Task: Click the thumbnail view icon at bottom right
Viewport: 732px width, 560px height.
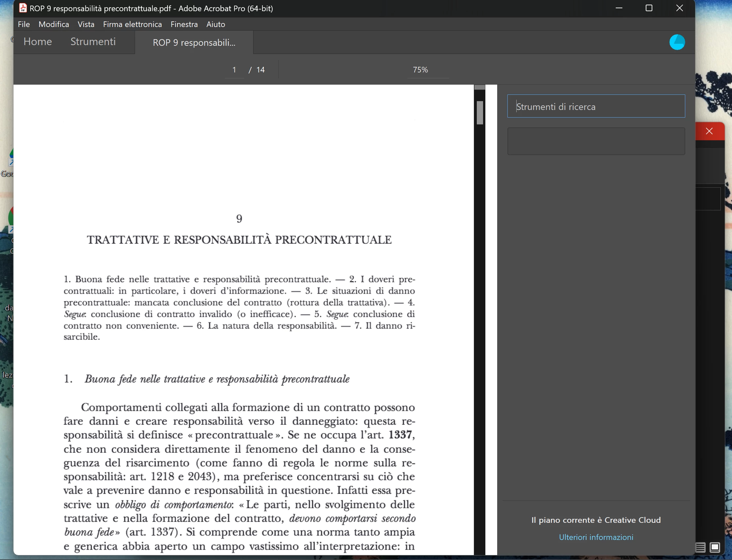Action: [x=715, y=547]
